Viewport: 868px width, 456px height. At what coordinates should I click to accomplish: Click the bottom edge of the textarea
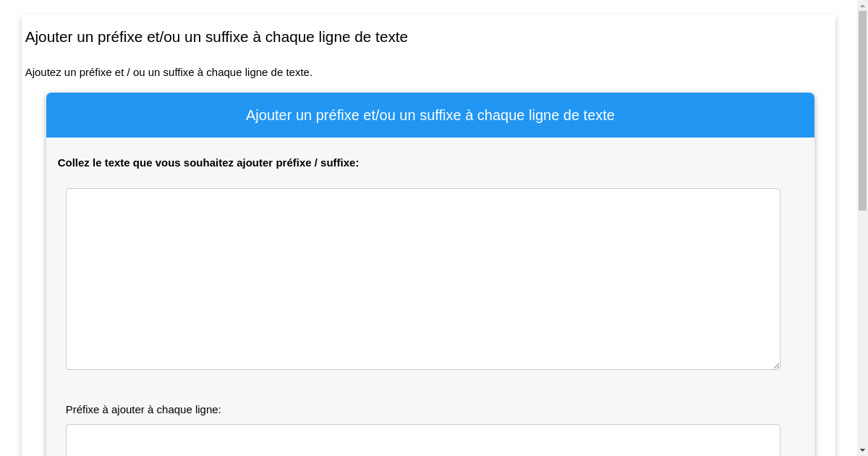click(422, 368)
